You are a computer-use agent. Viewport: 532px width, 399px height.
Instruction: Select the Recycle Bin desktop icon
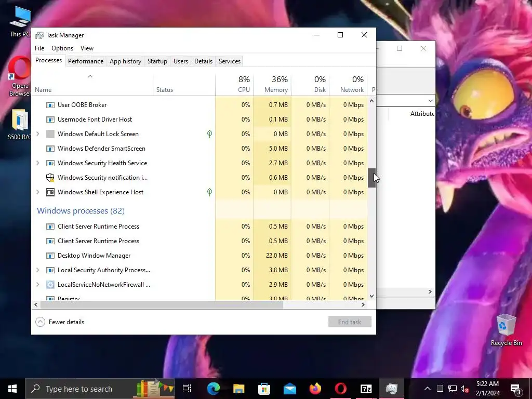point(506,330)
